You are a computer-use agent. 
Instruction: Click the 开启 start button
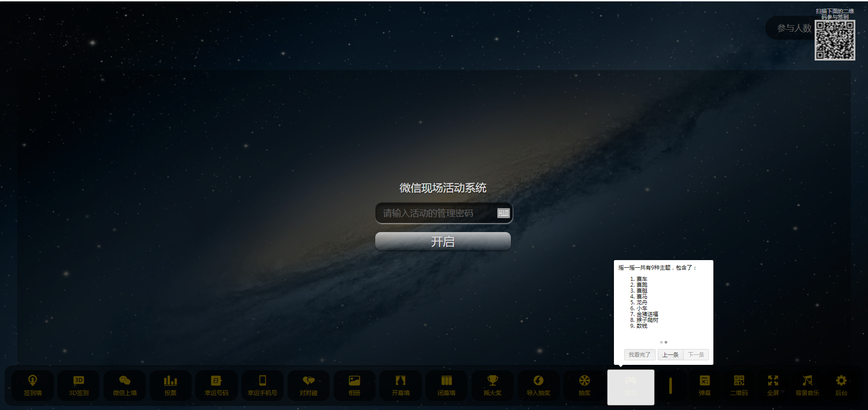pos(443,242)
